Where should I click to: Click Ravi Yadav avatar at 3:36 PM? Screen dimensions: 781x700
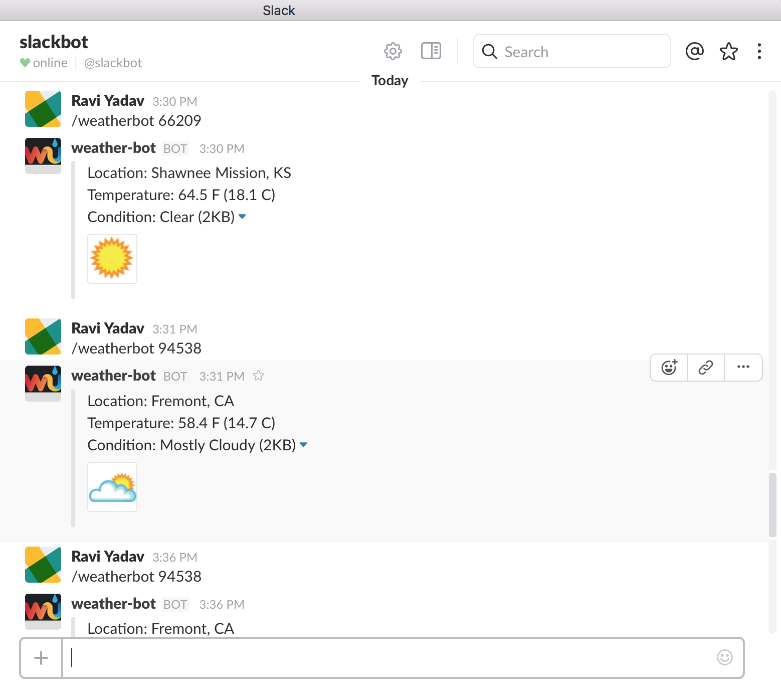[43, 565]
